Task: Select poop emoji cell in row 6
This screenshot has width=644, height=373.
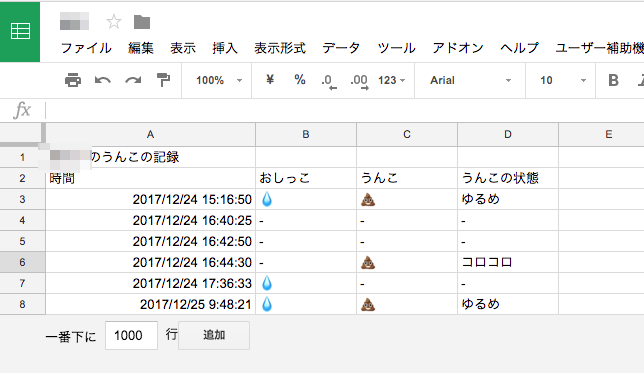Action: pos(407,262)
